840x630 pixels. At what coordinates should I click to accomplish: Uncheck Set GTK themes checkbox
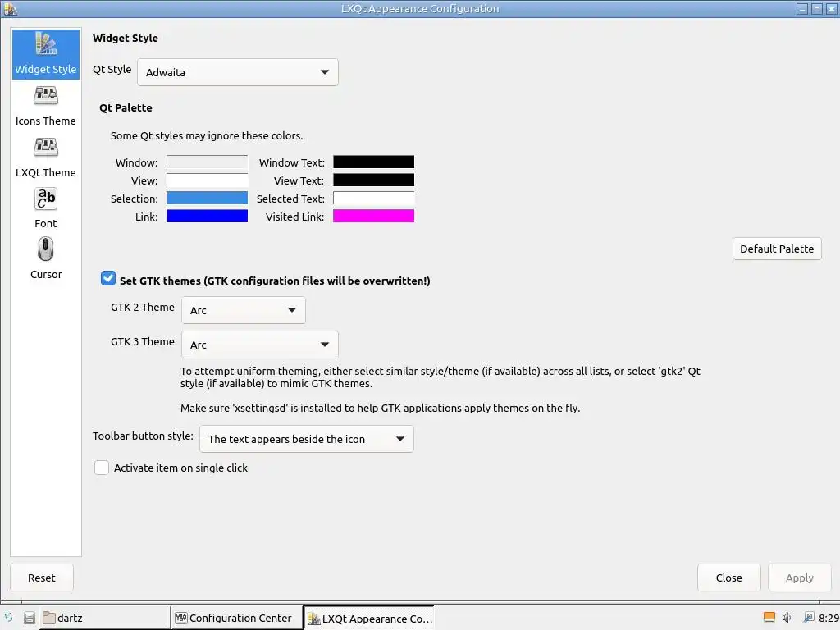[107, 279]
